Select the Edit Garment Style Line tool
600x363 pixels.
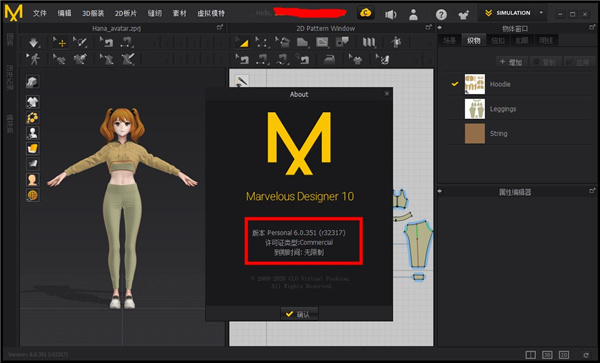point(59,59)
